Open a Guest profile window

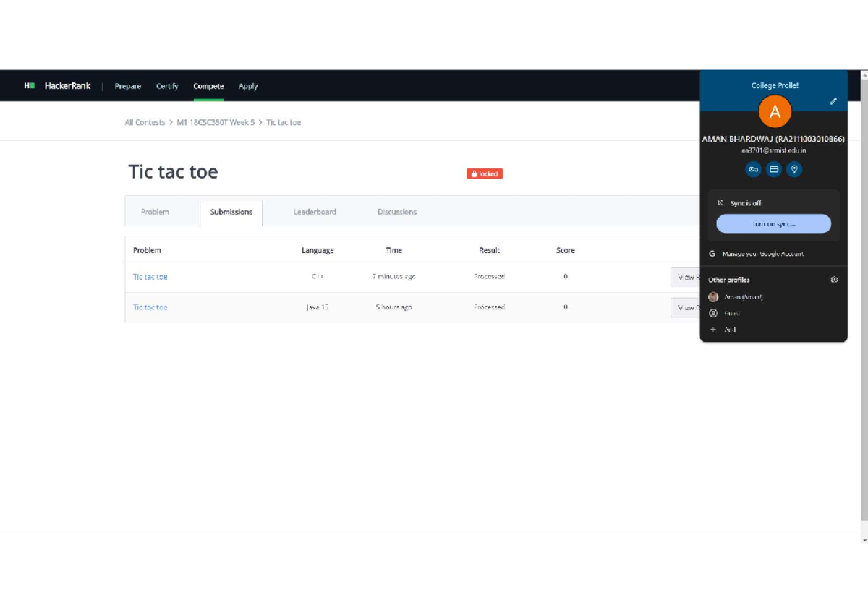(x=731, y=313)
